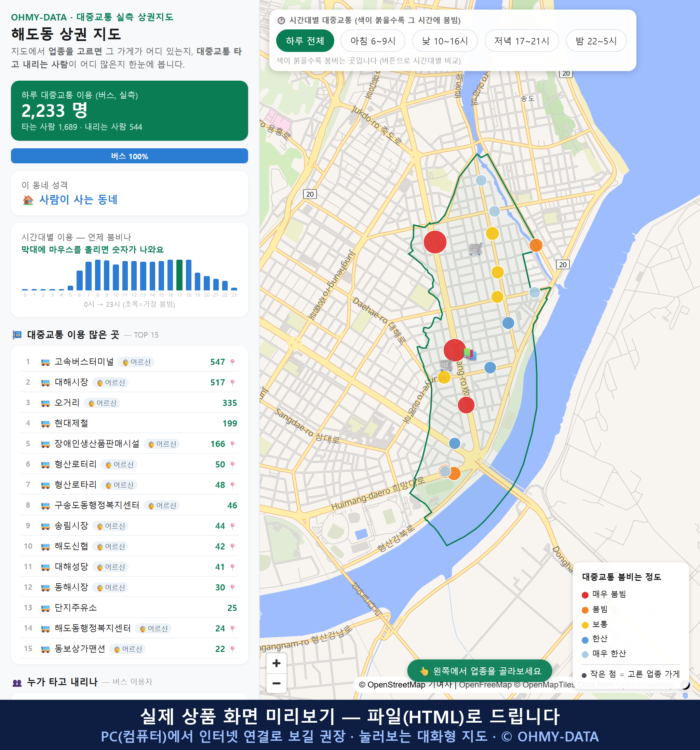
Task: Open the OpenFreeMap attribution link
Action: pyautogui.click(x=485, y=684)
